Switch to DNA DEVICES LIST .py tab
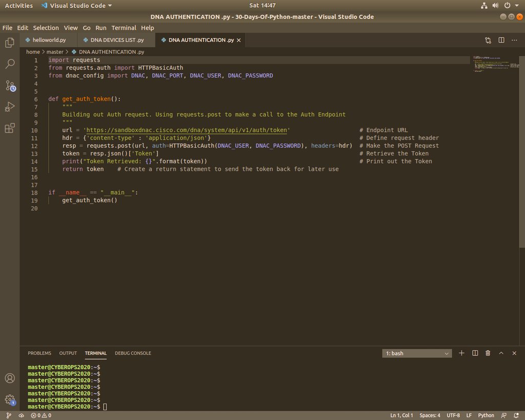 click(116, 40)
